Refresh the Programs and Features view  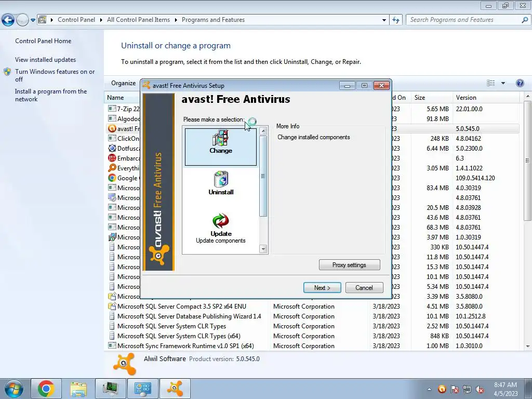click(x=395, y=20)
